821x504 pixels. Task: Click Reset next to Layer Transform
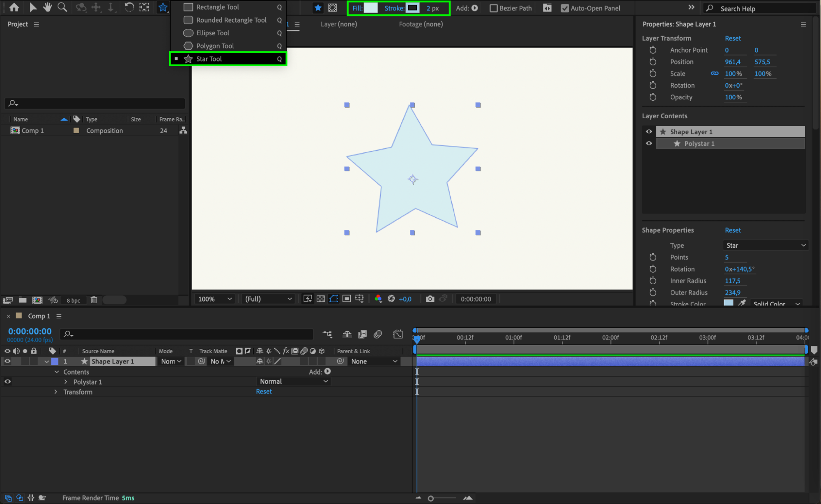click(x=732, y=38)
